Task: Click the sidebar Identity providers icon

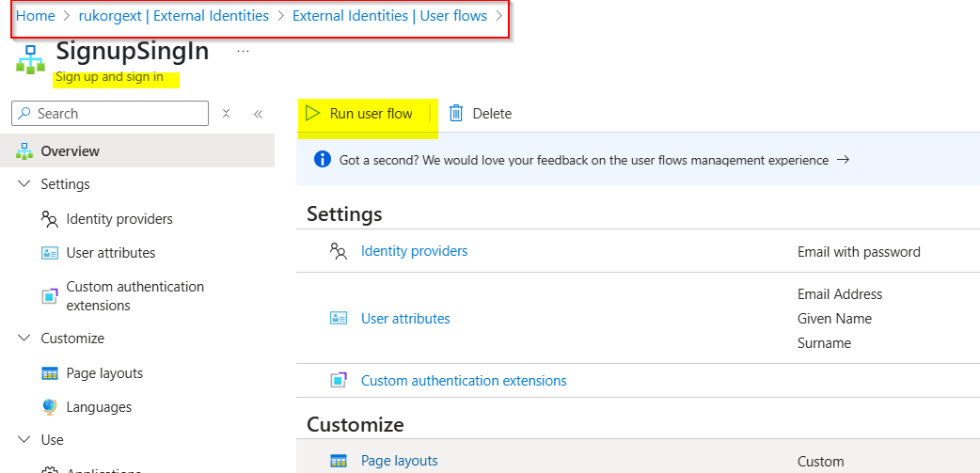Action: tap(49, 219)
